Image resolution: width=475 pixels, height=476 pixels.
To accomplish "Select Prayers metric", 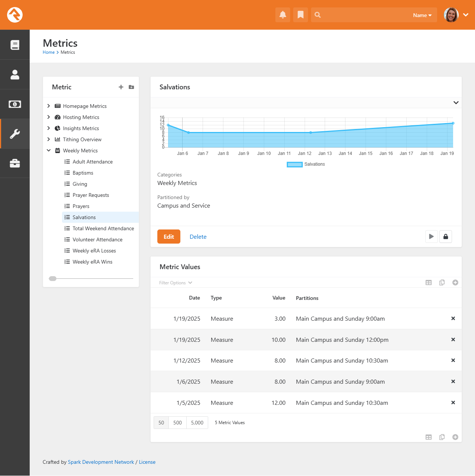I will [81, 206].
